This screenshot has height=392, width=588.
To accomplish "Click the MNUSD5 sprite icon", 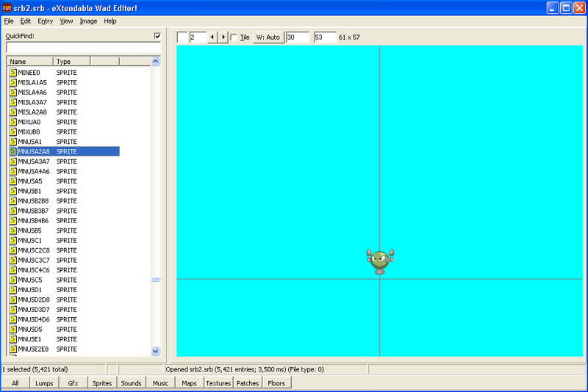I will (x=13, y=330).
